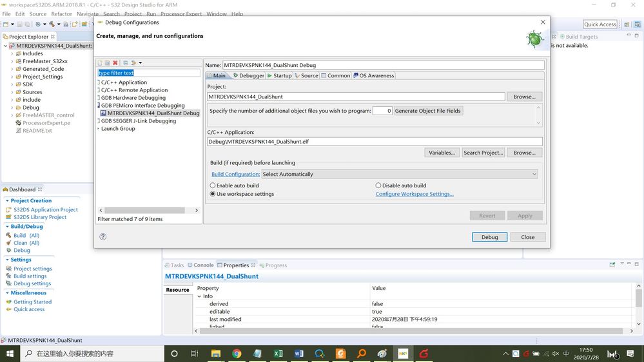This screenshot has width=644, height=362.
Task: Pin Properties view with its toolbar icon
Action: click(612, 265)
